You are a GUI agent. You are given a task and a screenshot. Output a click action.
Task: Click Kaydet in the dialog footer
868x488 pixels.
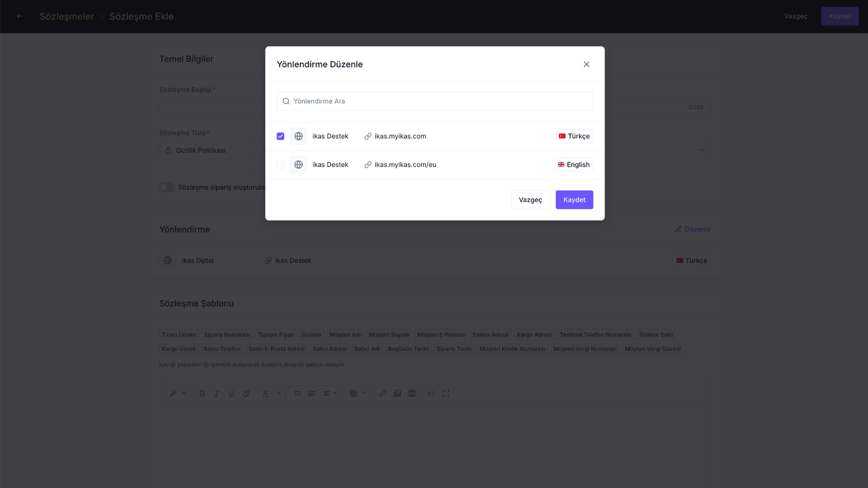coord(574,200)
